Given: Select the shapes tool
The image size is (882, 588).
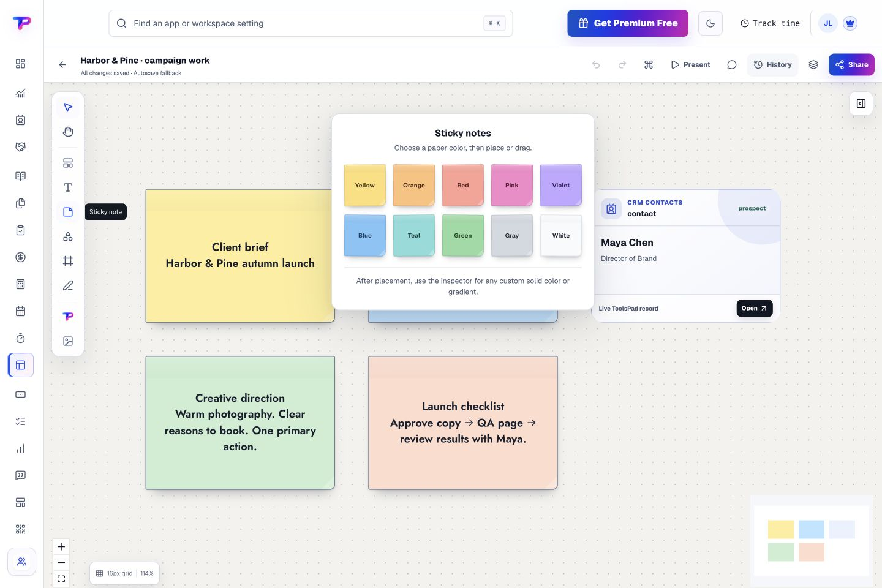Looking at the screenshot, I should click(68, 236).
